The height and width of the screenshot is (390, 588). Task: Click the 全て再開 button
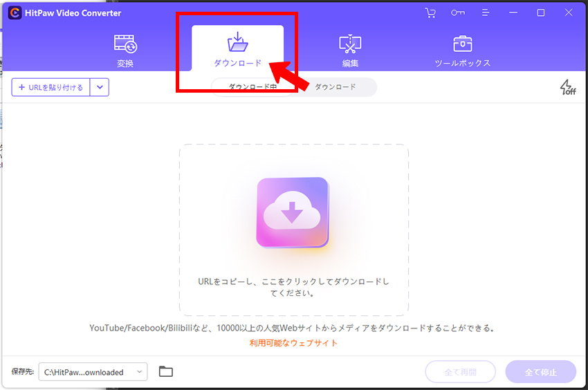(x=461, y=372)
